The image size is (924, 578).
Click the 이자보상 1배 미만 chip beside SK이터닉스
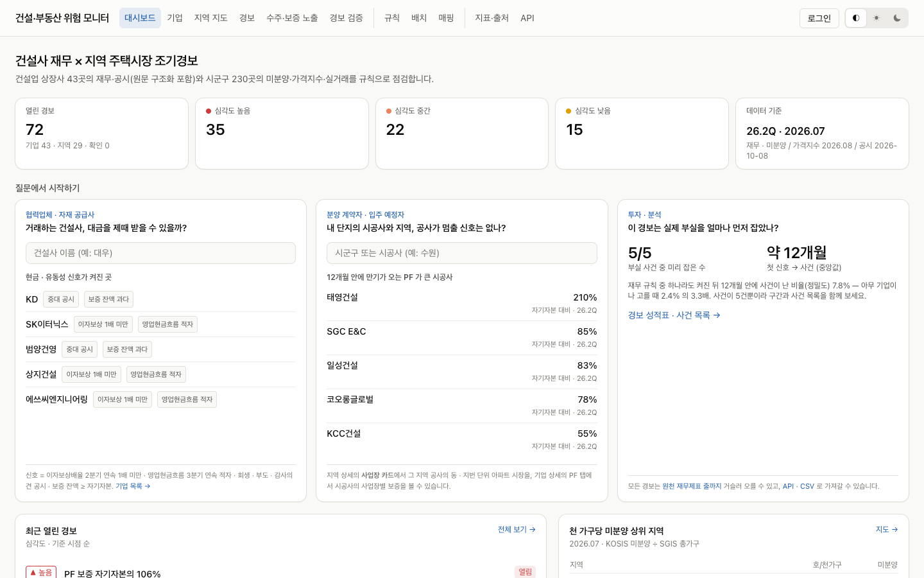[103, 324]
